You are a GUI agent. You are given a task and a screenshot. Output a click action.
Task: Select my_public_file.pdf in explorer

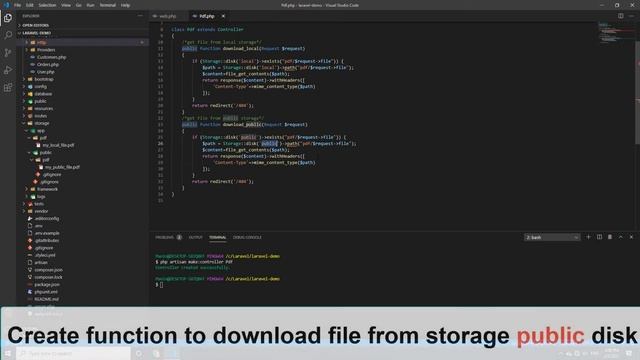click(62, 167)
